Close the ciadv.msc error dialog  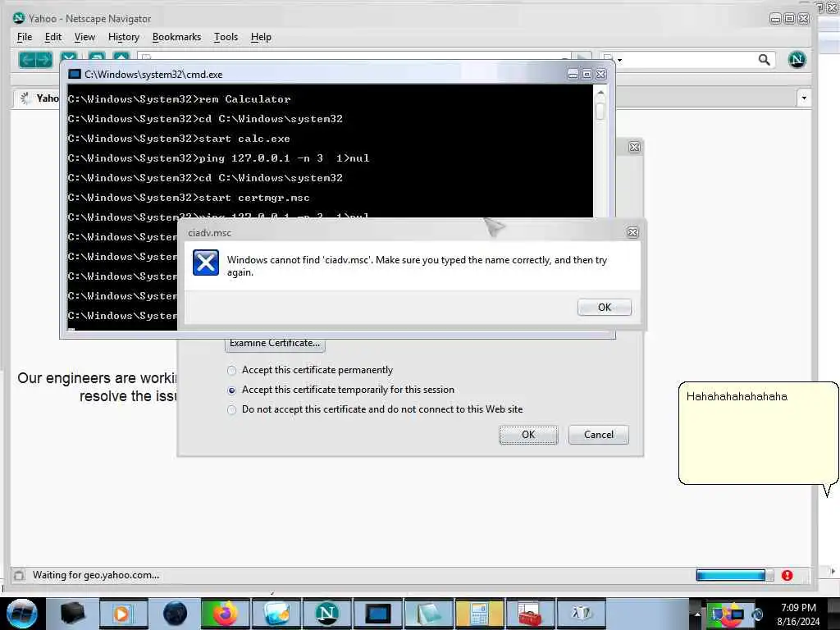point(632,232)
